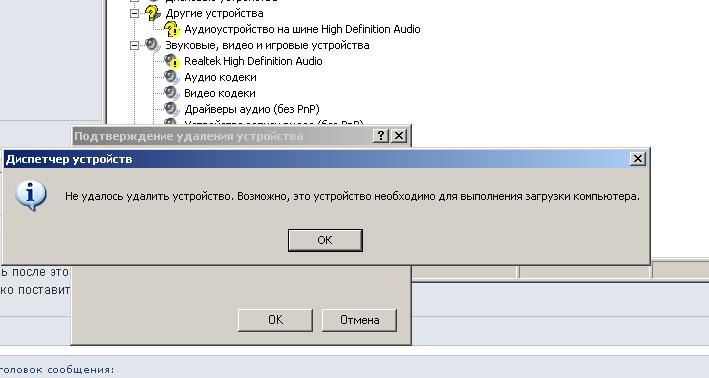Select the Аудио кодеки speaker icon
This screenshot has height=378, width=709.
(x=172, y=77)
